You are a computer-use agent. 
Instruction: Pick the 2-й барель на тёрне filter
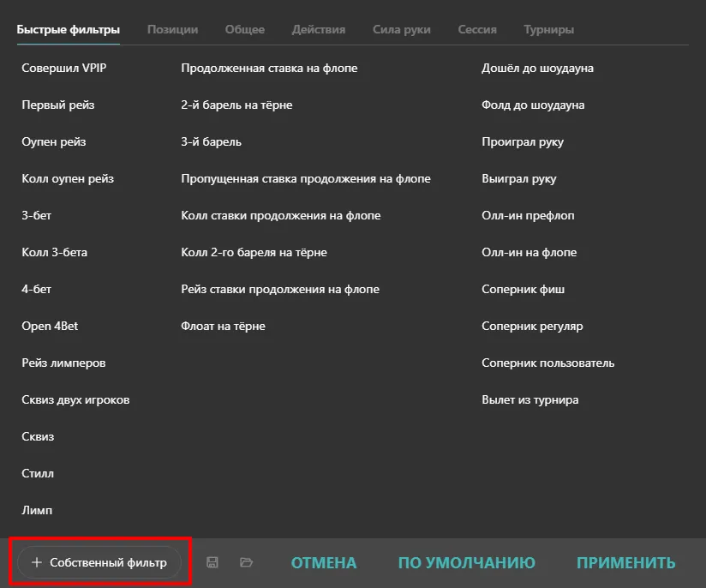(236, 105)
